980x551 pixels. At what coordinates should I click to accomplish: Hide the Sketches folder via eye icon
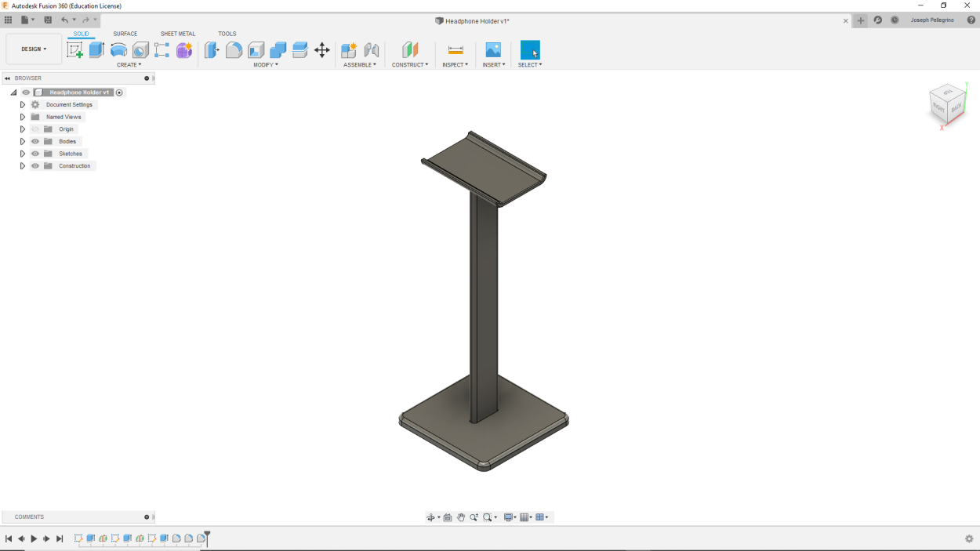coord(35,154)
